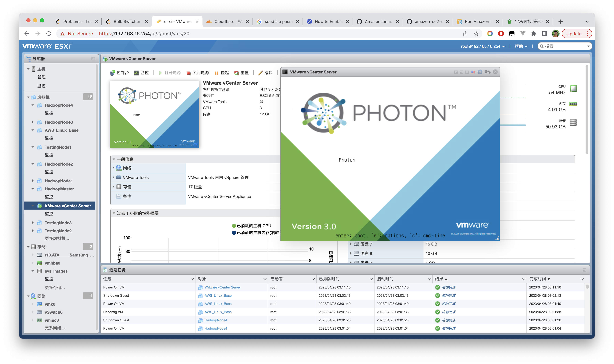
Task: Open AWS_Linux_Base link in Shutdown Guest task
Action: coord(218,296)
